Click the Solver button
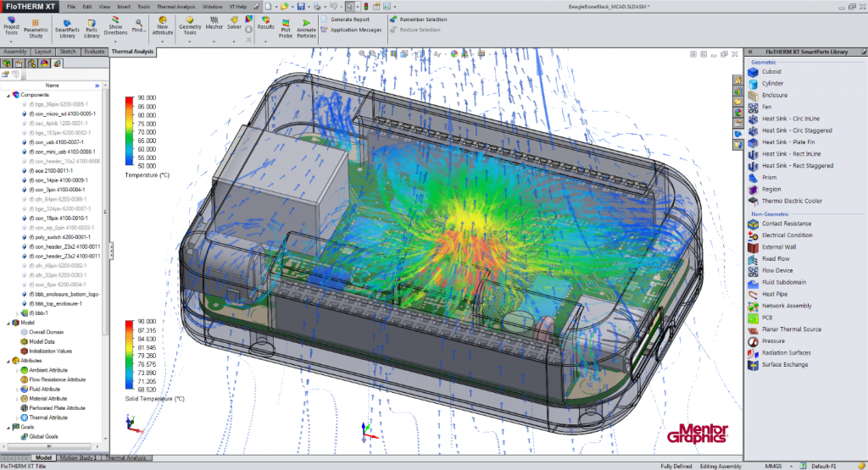 coord(234,23)
